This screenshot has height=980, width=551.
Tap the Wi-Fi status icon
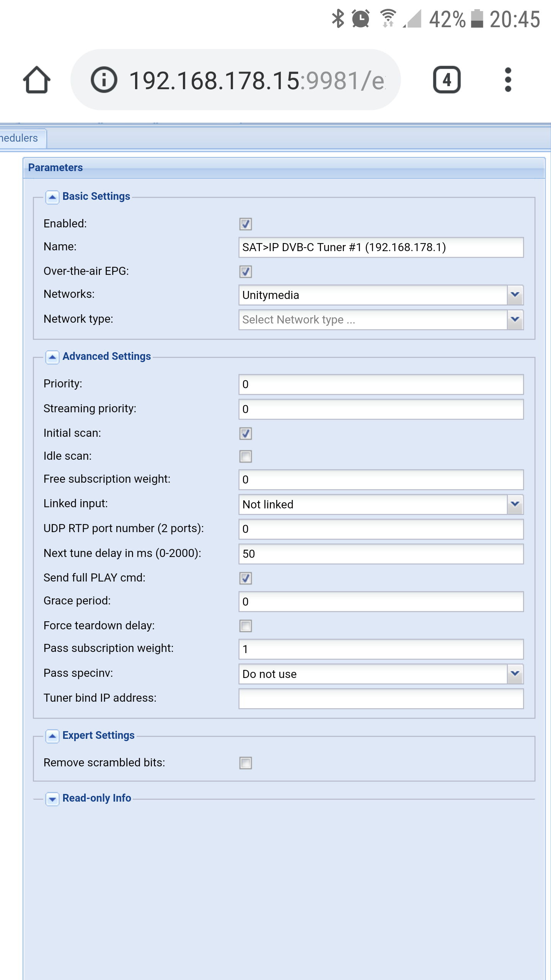coord(388,19)
